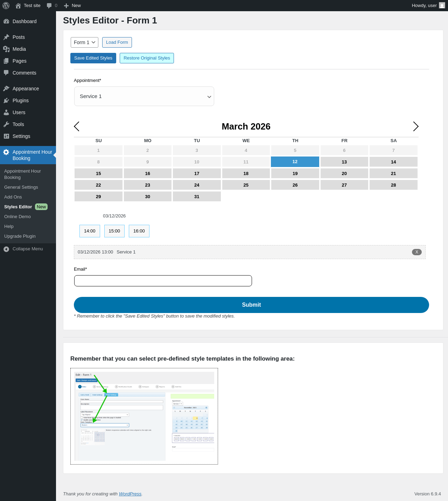Screen dimensions: 448x501
Task: Expand the Service 1 appointment dropdown
Action: pos(144,96)
